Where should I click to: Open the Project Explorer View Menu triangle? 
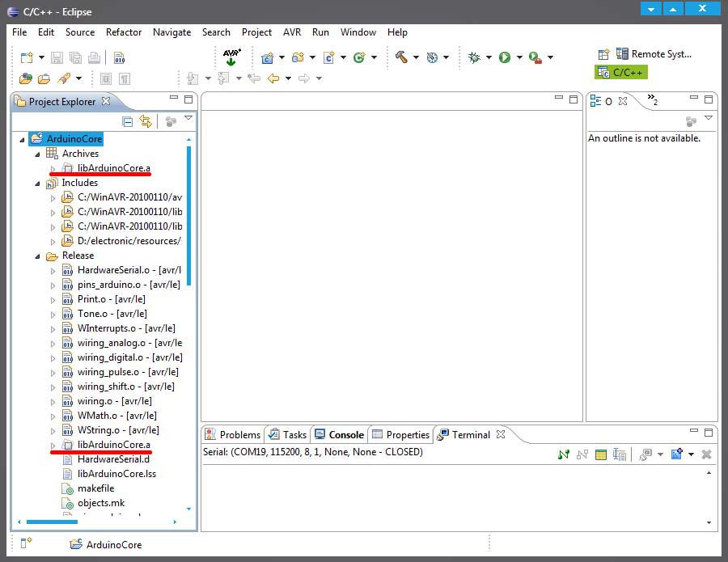(188, 118)
